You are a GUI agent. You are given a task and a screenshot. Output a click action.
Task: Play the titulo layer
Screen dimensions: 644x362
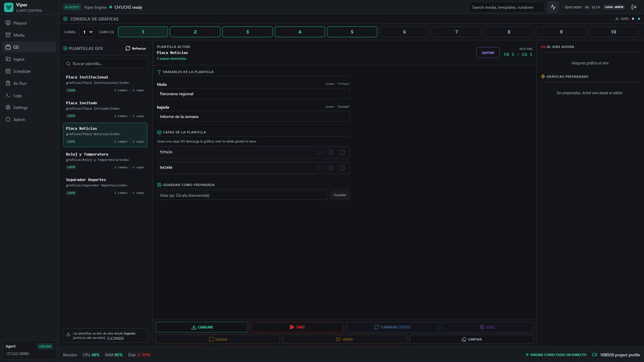pyautogui.click(x=320, y=152)
